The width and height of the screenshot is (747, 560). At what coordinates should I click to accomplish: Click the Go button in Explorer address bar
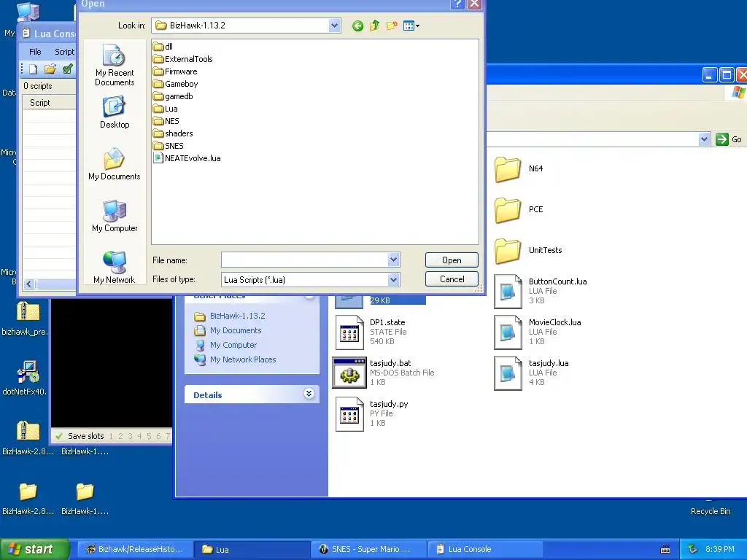click(x=729, y=139)
